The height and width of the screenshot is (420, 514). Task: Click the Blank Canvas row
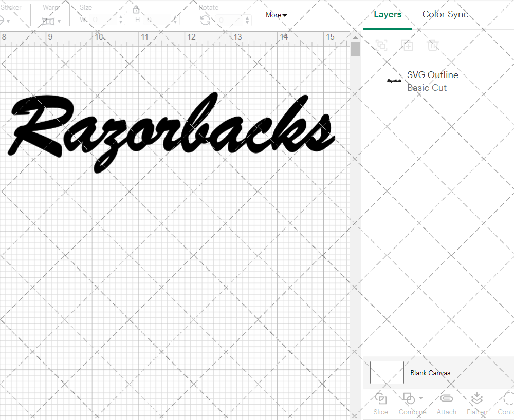(431, 373)
